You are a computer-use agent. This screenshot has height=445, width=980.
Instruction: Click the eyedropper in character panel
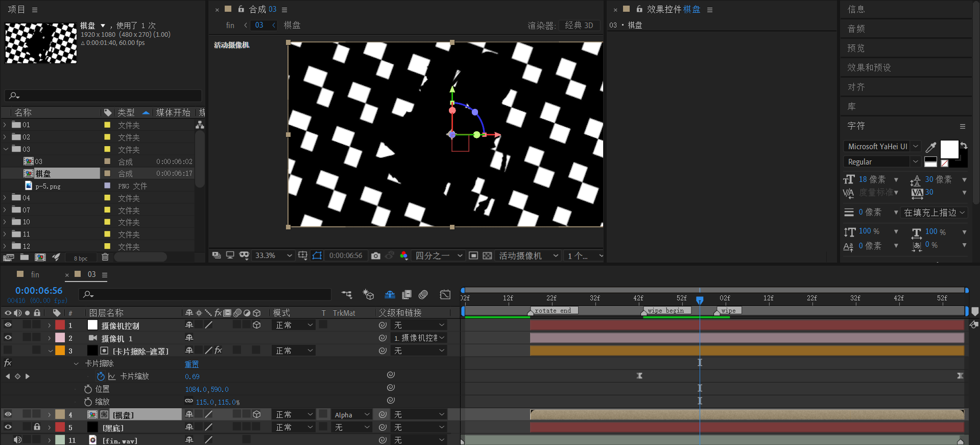(x=931, y=147)
